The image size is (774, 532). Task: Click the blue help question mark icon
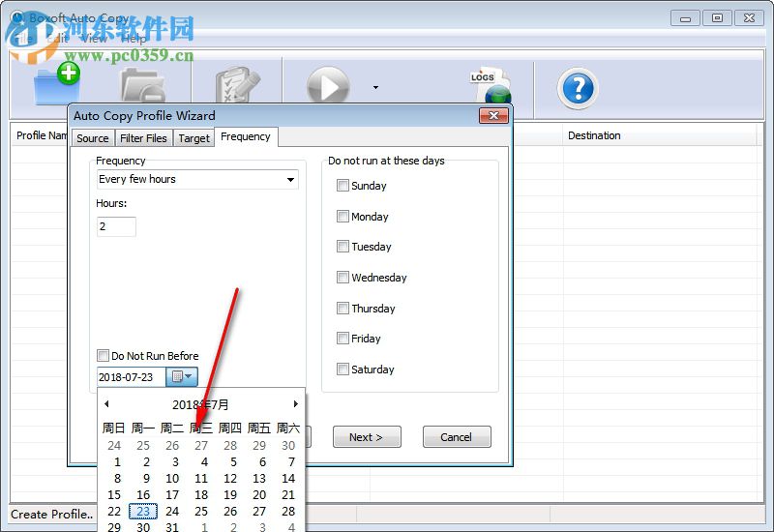578,88
